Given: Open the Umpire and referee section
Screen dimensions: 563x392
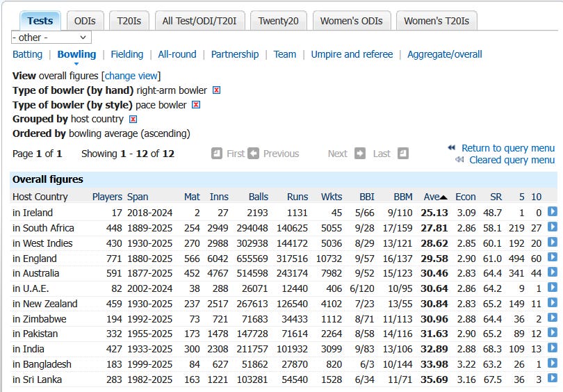Looking at the screenshot, I should (x=352, y=54).
